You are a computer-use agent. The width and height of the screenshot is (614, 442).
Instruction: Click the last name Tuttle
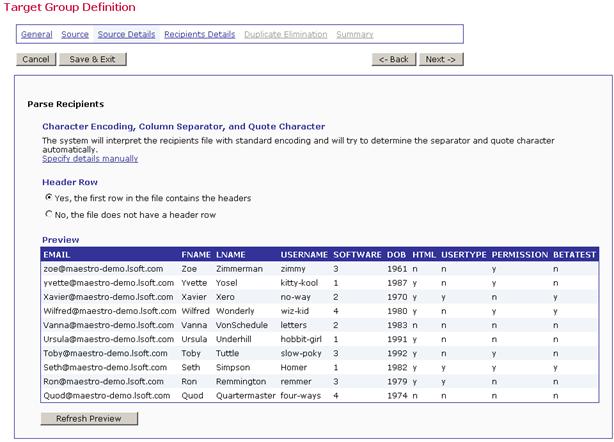coord(228,354)
